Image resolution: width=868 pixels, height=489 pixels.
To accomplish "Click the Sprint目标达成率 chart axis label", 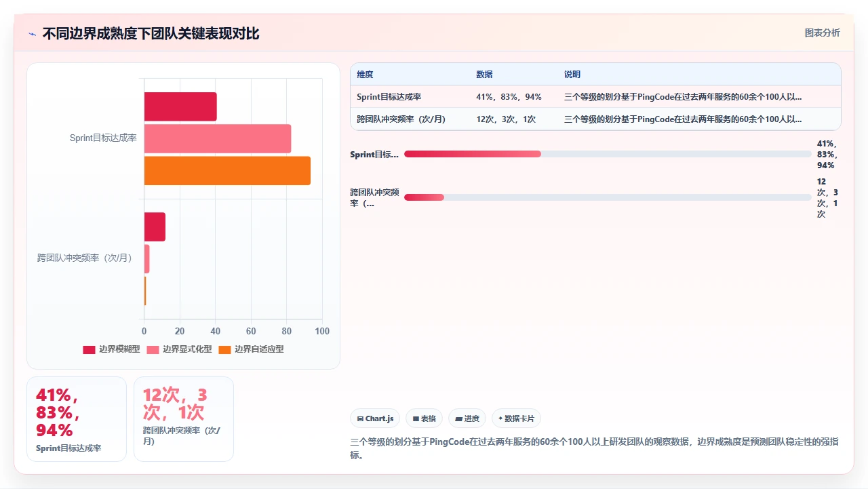I will pyautogui.click(x=103, y=138).
